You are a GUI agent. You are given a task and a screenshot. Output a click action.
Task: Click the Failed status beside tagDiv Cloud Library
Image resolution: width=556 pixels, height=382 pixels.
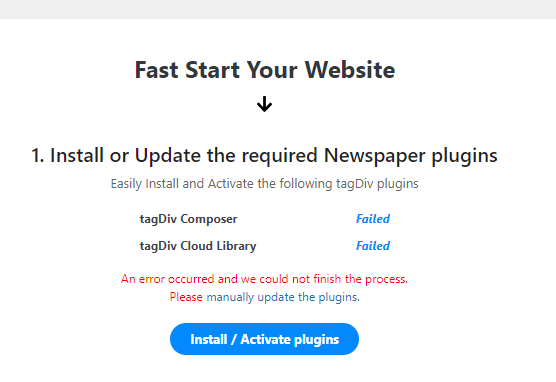(x=373, y=246)
